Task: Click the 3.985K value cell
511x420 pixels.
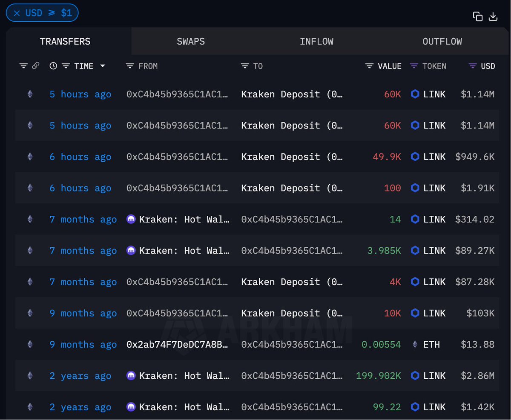Action: (x=384, y=250)
